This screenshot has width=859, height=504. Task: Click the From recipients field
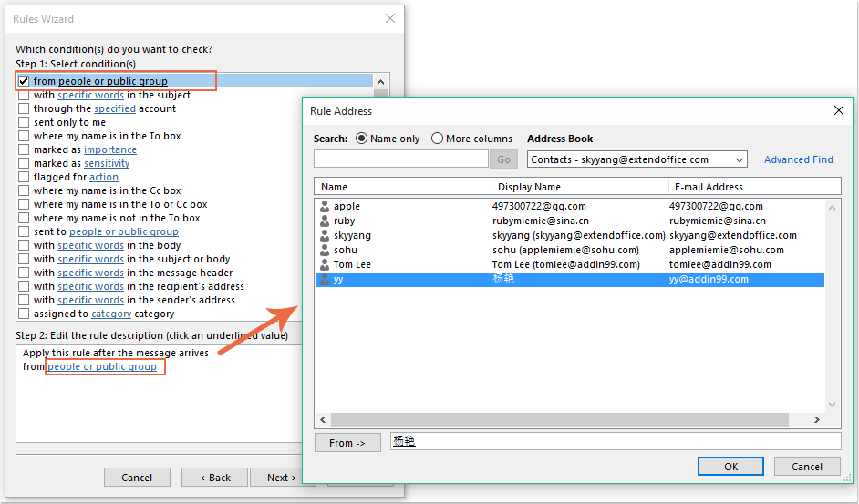[x=616, y=441]
